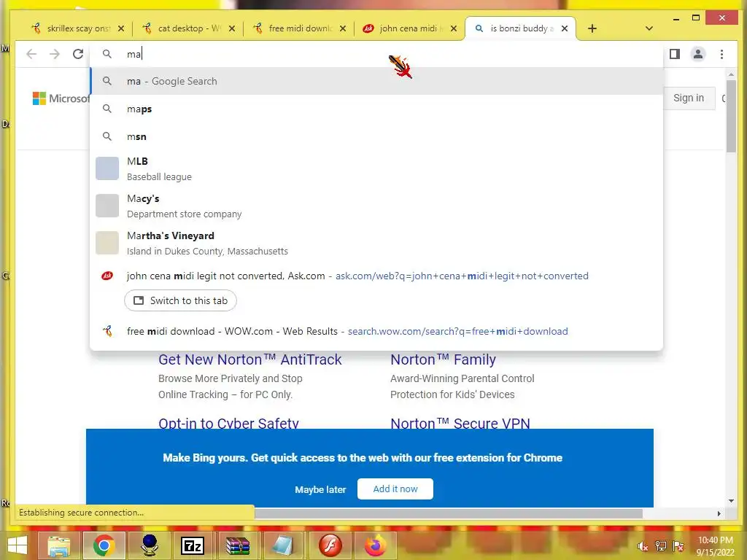Open the Get New Norton AntiTrack link
The height and width of the screenshot is (560, 747).
(249, 359)
